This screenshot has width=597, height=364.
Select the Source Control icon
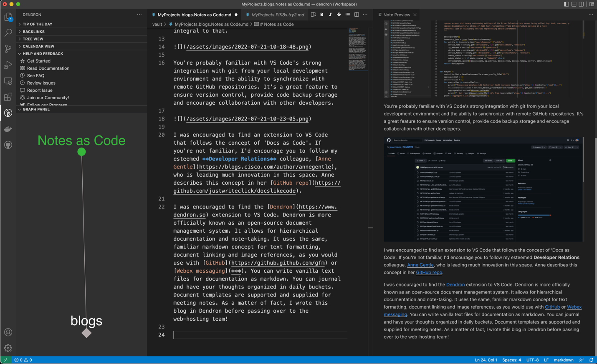(x=8, y=48)
